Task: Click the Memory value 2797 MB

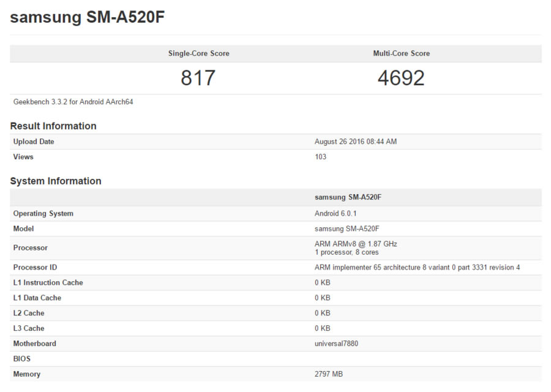Action: (x=328, y=374)
